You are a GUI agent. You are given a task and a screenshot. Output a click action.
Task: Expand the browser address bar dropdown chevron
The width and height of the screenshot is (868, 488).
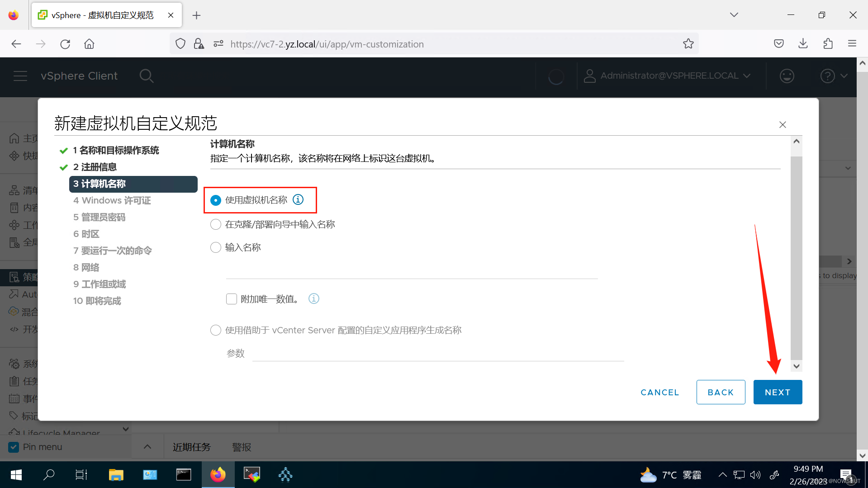coord(734,14)
